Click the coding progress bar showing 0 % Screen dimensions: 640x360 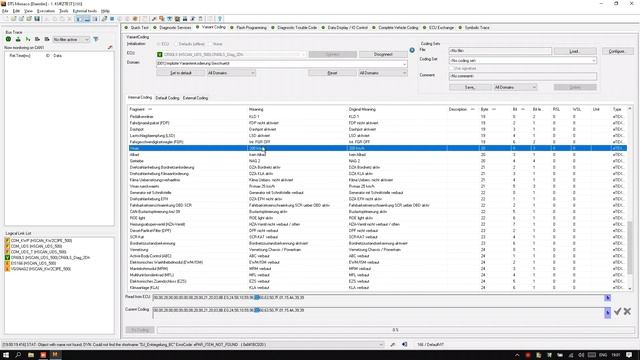coord(395,330)
